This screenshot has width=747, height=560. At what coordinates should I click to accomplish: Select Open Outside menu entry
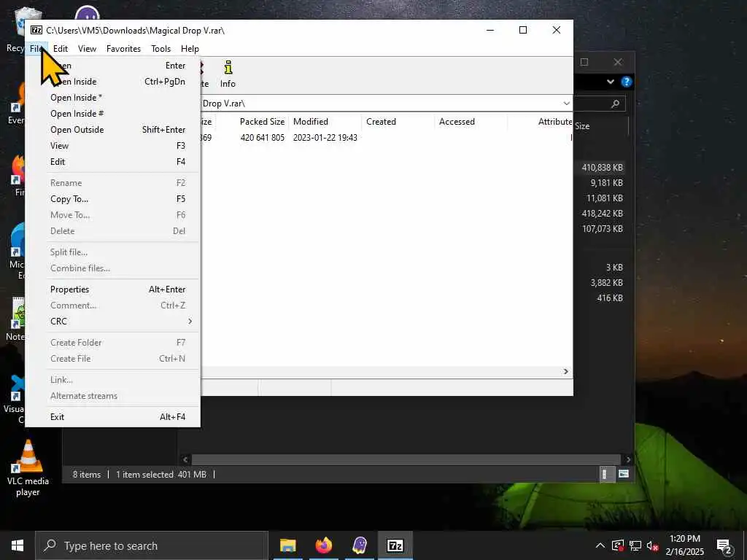pyautogui.click(x=113, y=130)
